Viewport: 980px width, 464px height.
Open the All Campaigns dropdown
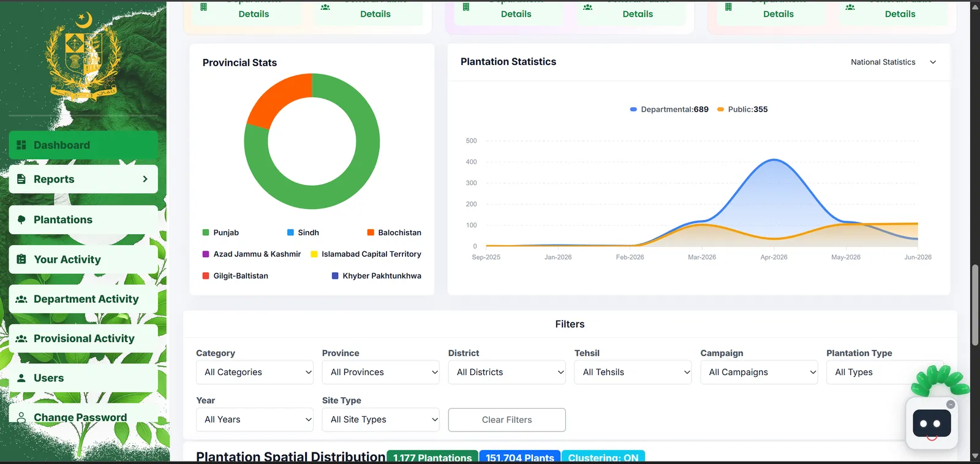tap(759, 372)
